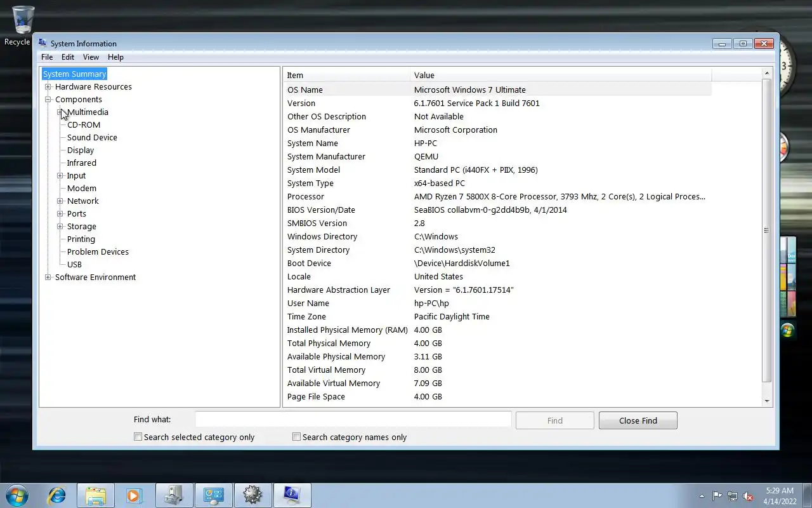Collapse the Components tree node
Screen dimensions: 812x508
pyautogui.click(x=48, y=99)
